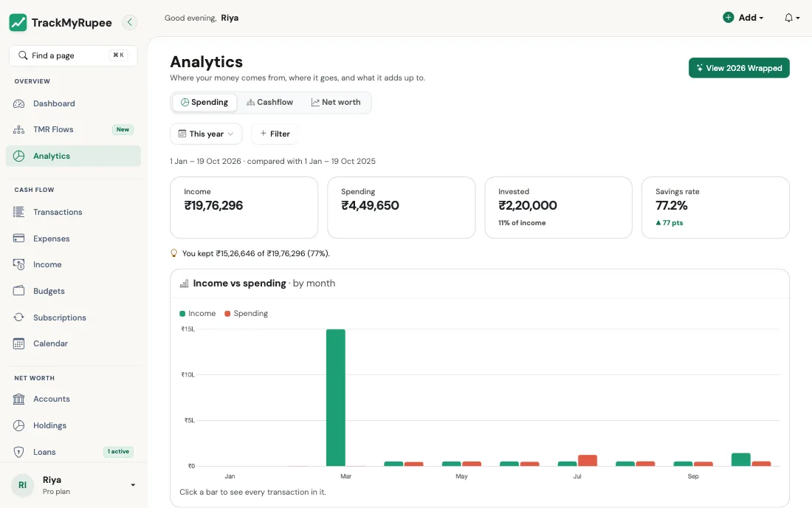Open the Subscriptions page
Viewport: 812px width, 508px height.
coord(73,317)
